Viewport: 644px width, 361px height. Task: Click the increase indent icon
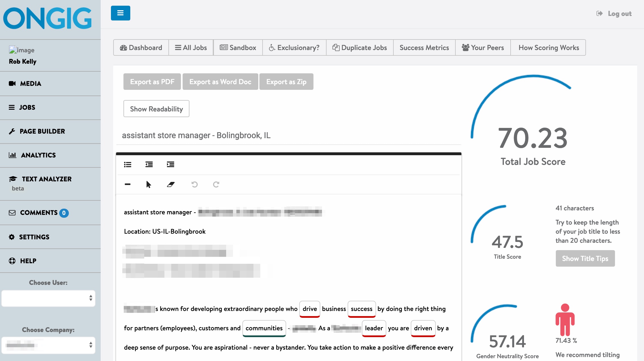coord(170,164)
